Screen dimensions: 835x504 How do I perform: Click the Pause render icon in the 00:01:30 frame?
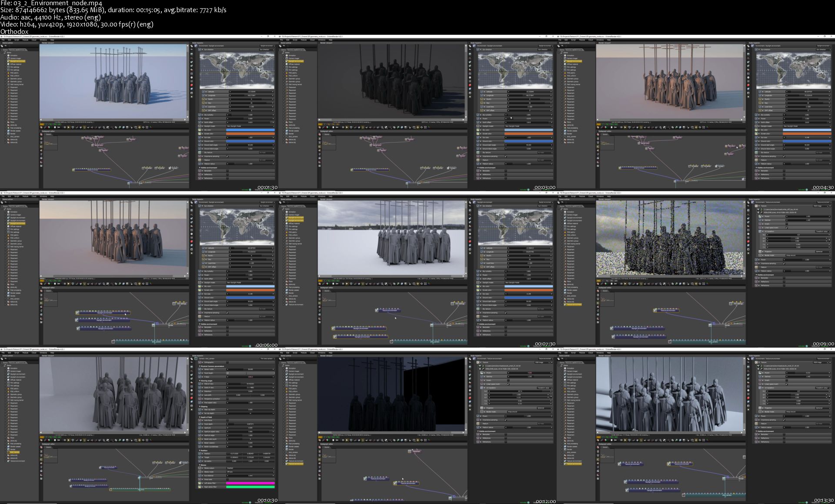pyautogui.click(x=65, y=127)
